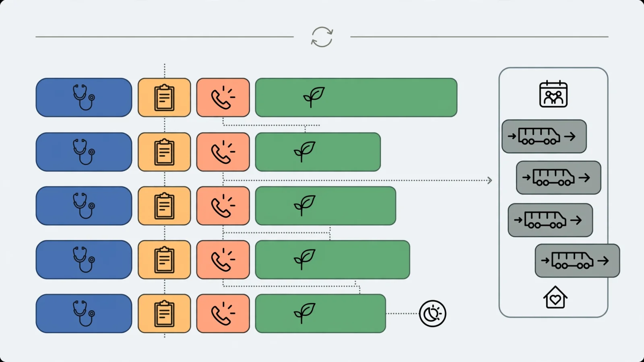644x362 pixels.
Task: Click the clipboard block in bottom row
Action: point(164,313)
